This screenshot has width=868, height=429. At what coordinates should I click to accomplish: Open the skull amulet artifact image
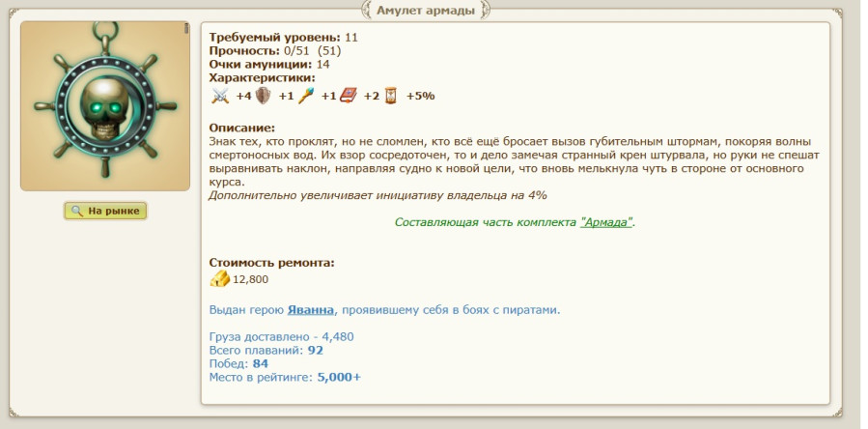105,106
